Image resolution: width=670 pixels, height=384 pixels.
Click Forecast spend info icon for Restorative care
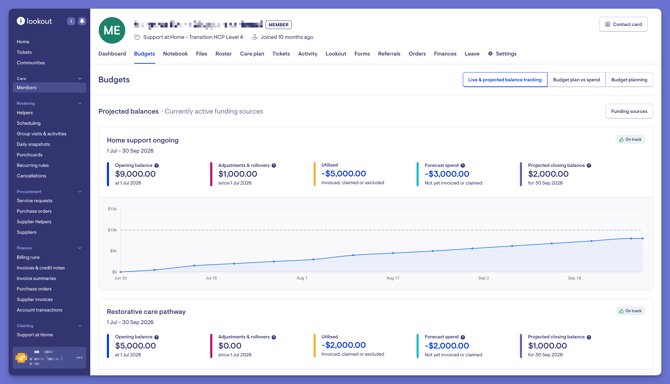[463, 337]
